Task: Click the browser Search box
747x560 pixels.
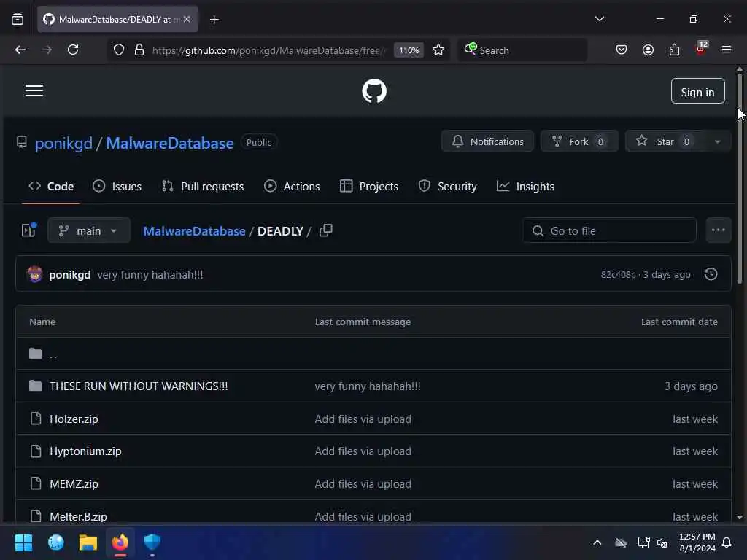Action: pyautogui.click(x=522, y=50)
